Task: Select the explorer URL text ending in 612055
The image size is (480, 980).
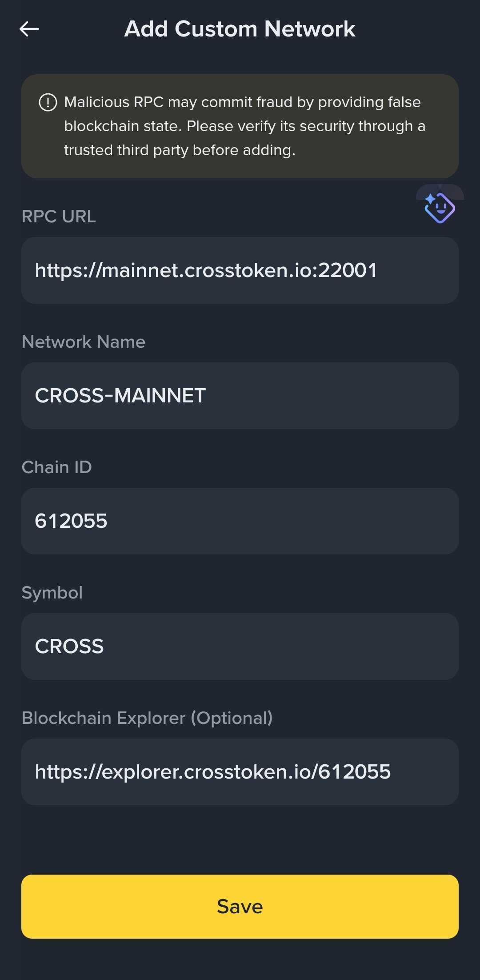Action: (213, 772)
